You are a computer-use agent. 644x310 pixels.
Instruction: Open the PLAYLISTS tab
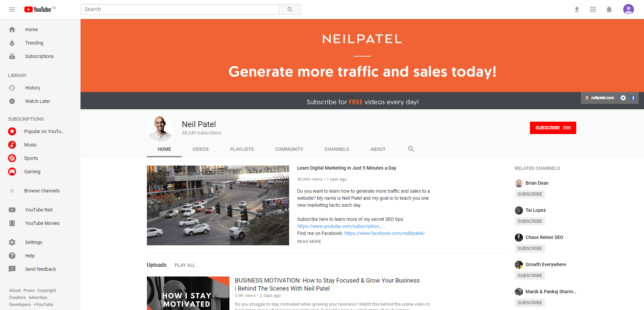point(242,149)
